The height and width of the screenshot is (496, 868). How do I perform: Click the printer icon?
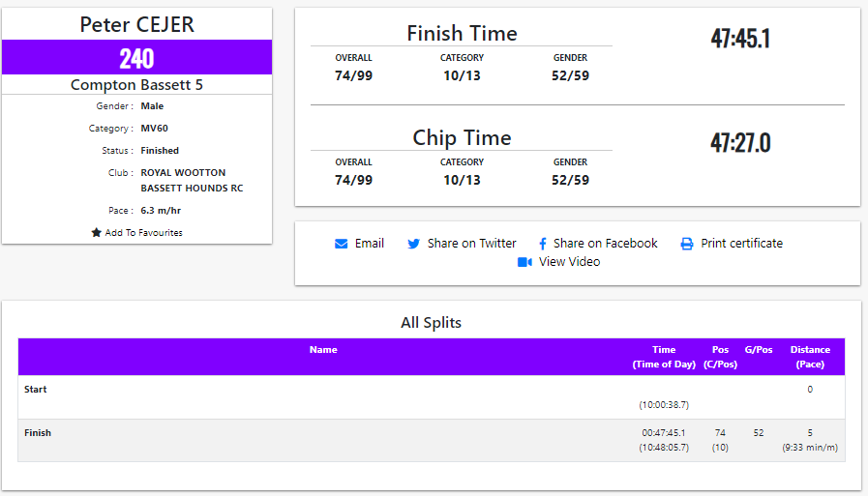point(687,244)
